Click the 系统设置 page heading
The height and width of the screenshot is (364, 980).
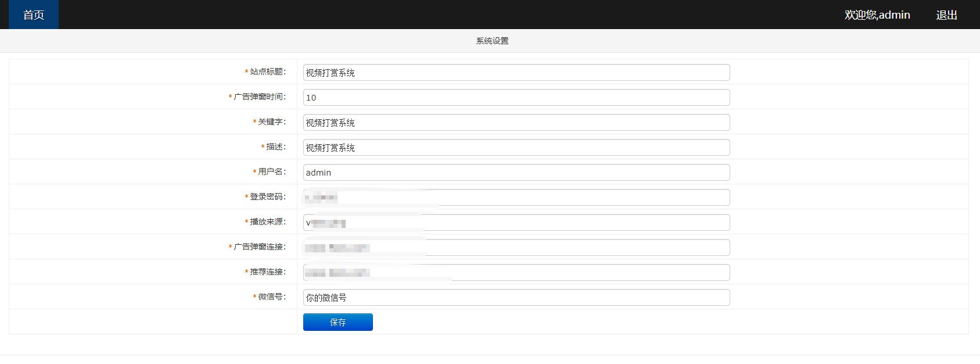point(492,41)
